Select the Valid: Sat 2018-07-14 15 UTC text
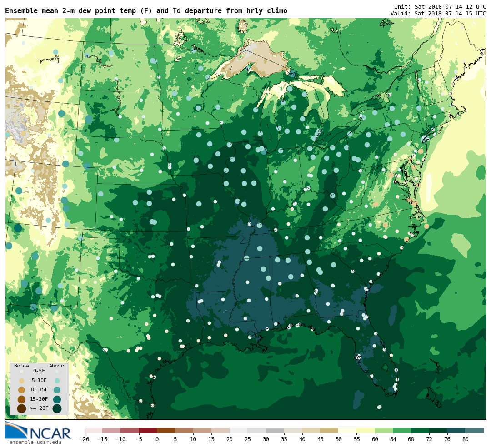The image size is (491, 448). tap(438, 14)
